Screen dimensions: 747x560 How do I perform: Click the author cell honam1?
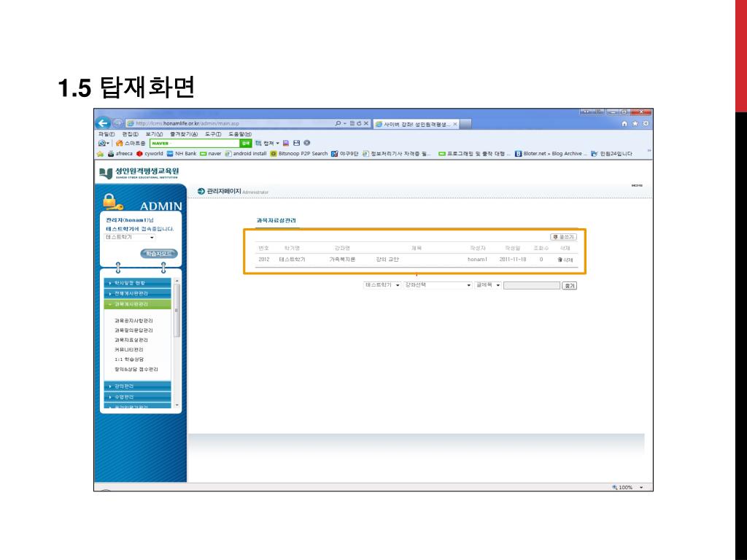pyautogui.click(x=477, y=260)
